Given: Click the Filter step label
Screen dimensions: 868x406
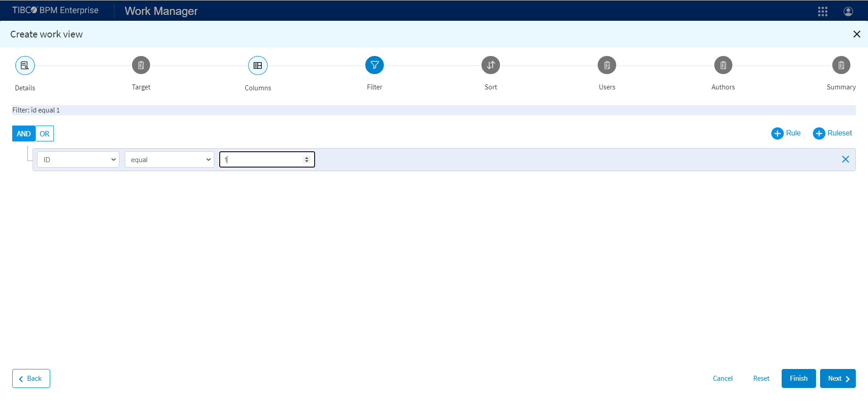Looking at the screenshot, I should pyautogui.click(x=374, y=87).
